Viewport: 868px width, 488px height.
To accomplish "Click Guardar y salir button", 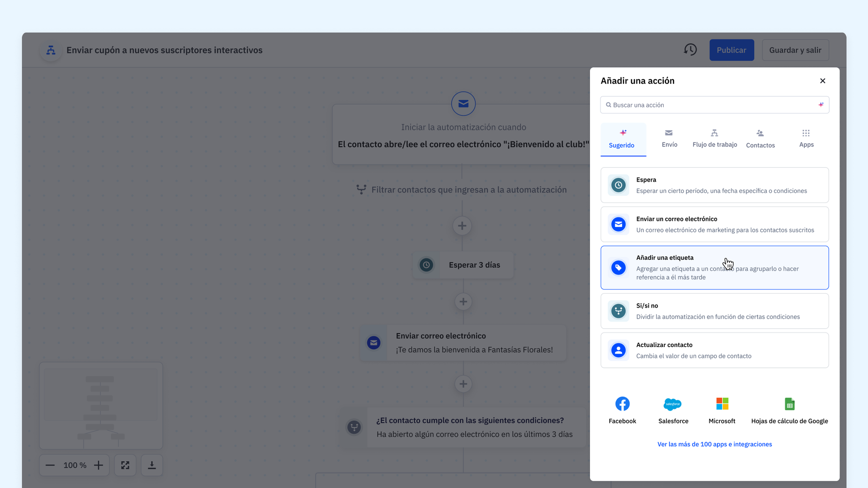I will (795, 50).
